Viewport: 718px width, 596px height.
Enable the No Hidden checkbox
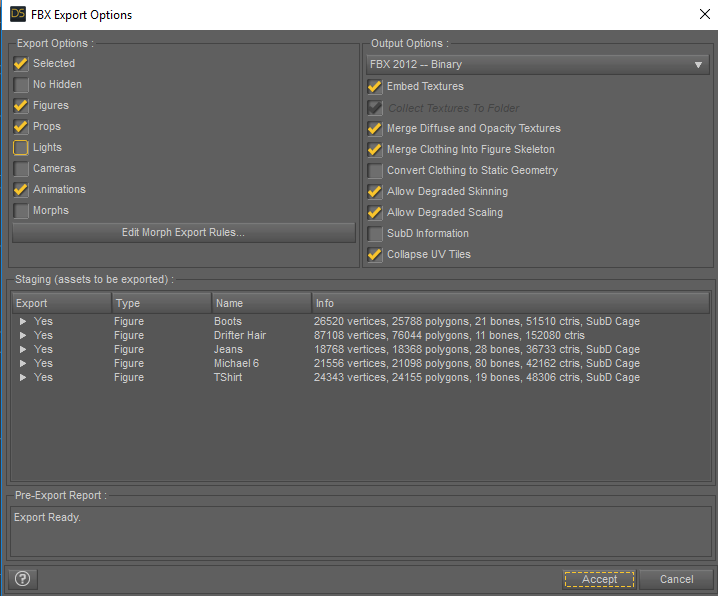(21, 84)
